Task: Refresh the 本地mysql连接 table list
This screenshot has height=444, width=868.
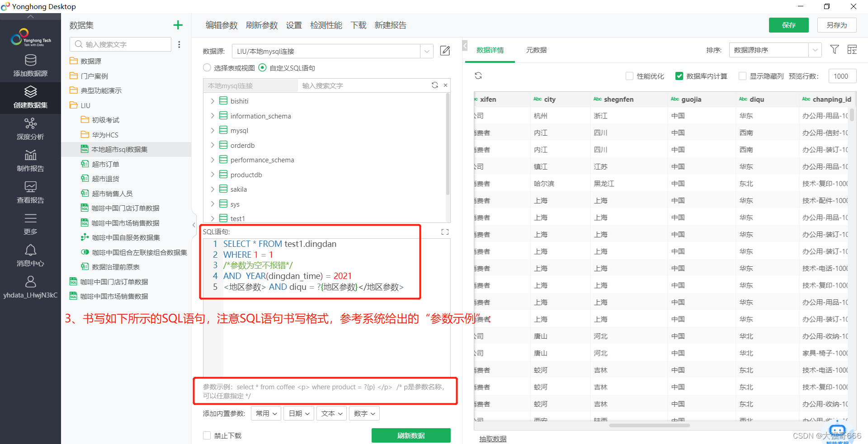Action: click(435, 85)
